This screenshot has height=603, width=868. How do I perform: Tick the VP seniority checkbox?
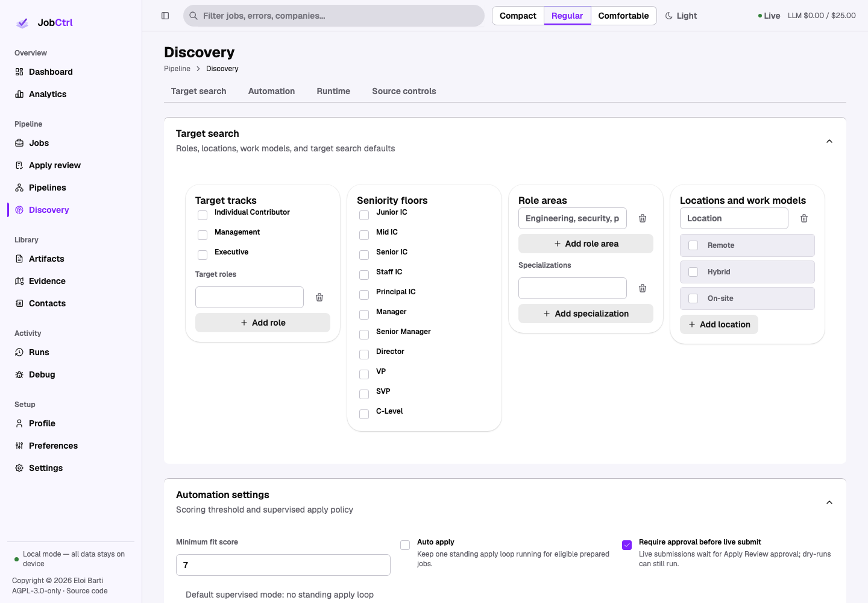coord(364,374)
